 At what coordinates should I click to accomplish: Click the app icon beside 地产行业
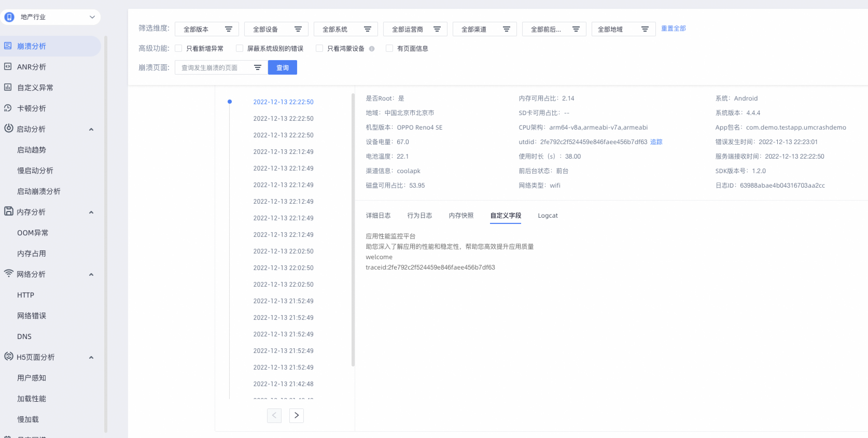[9, 17]
